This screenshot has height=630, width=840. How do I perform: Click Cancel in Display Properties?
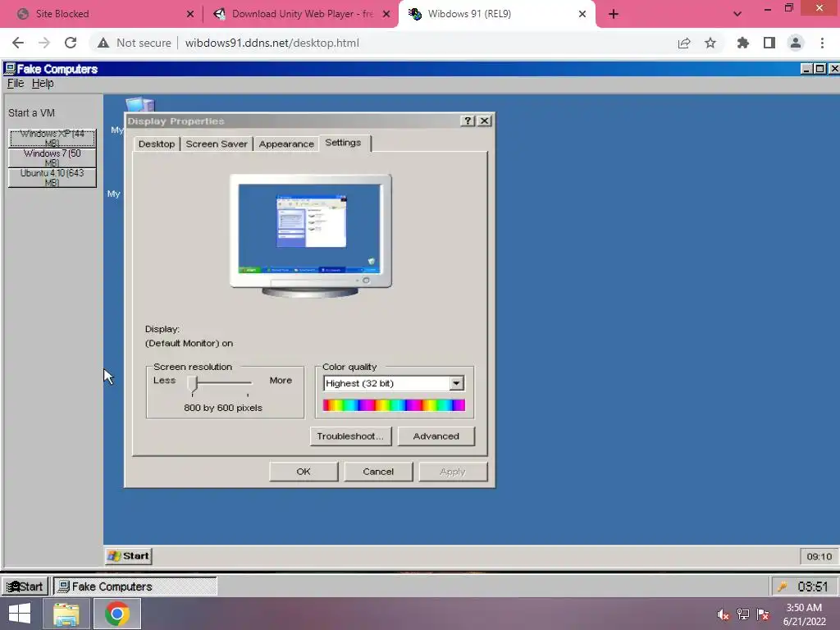tap(378, 472)
